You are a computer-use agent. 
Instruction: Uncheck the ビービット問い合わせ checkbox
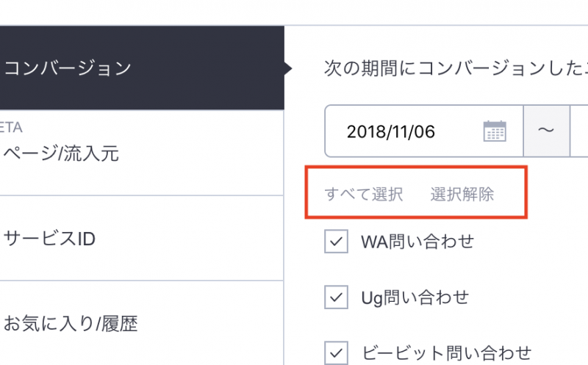pyautogui.click(x=336, y=353)
